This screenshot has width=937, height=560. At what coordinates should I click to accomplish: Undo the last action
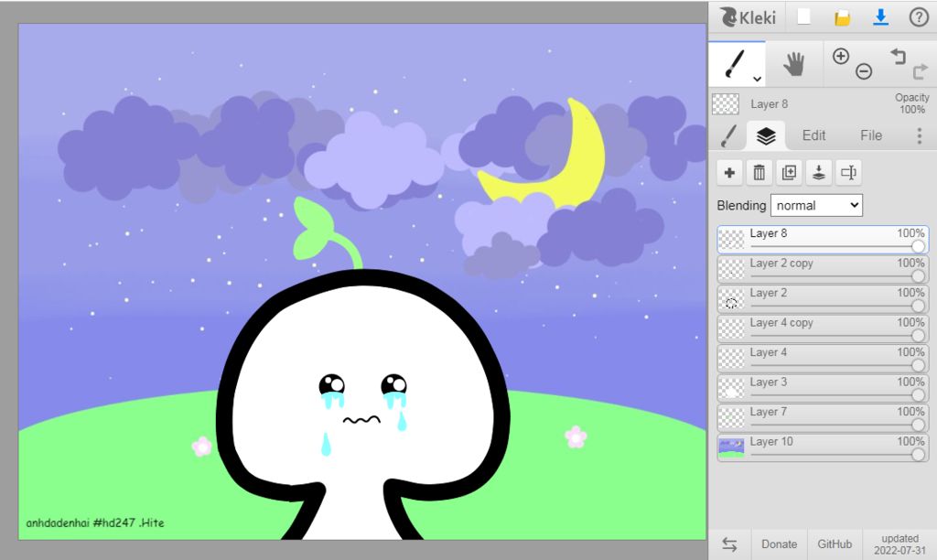pos(899,56)
